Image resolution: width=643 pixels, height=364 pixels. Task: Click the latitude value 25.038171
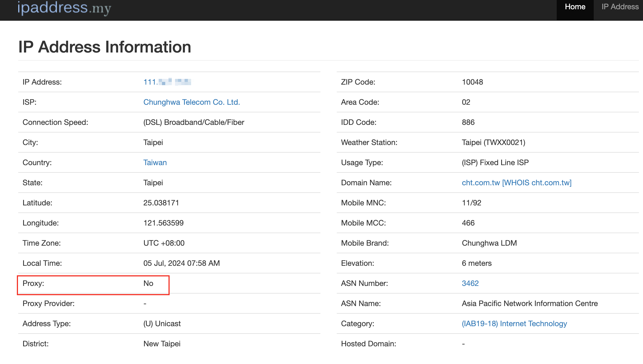coord(161,203)
